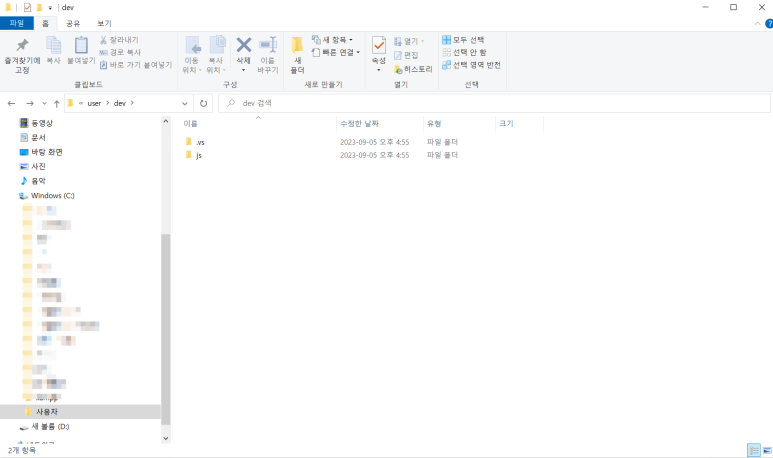
Task: Click 바로 가기 붙여넣기 (Paste shortcut)
Action: pyautogui.click(x=136, y=65)
